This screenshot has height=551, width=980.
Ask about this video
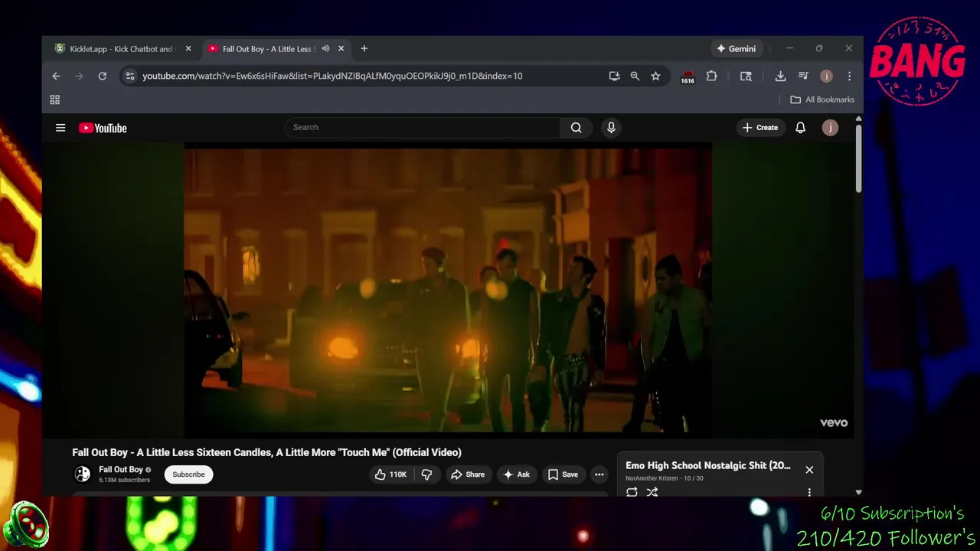click(516, 474)
